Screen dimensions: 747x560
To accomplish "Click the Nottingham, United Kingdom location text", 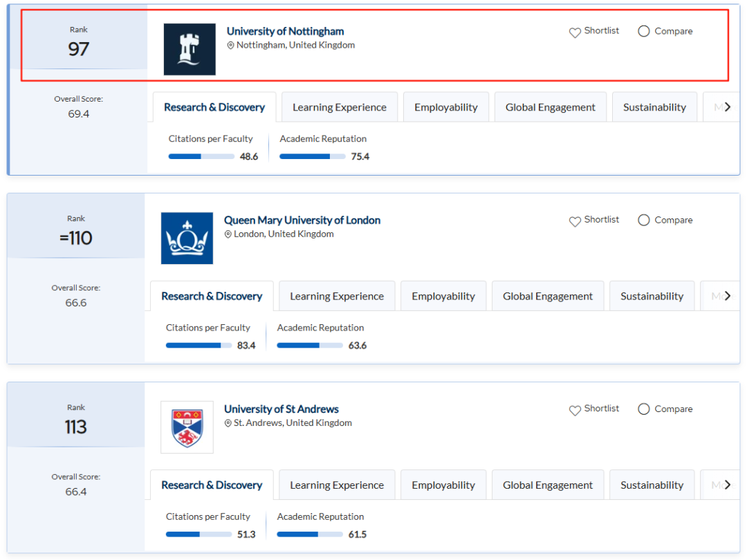I will (296, 45).
